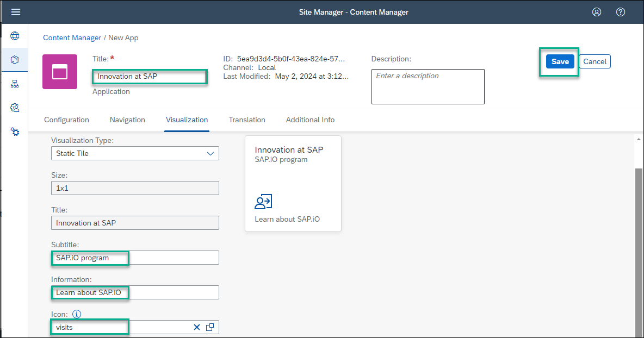Click 'Learn about SAP.iO' on tile preview
Image resolution: width=644 pixels, height=338 pixels.
(287, 219)
